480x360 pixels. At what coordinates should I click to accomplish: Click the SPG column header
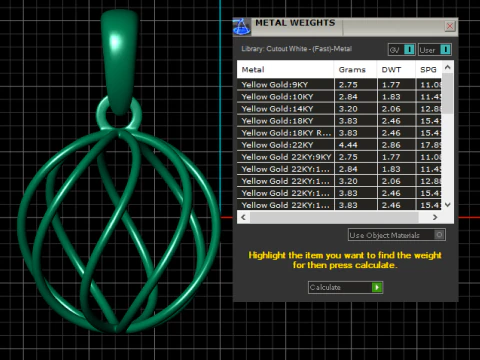click(x=429, y=69)
